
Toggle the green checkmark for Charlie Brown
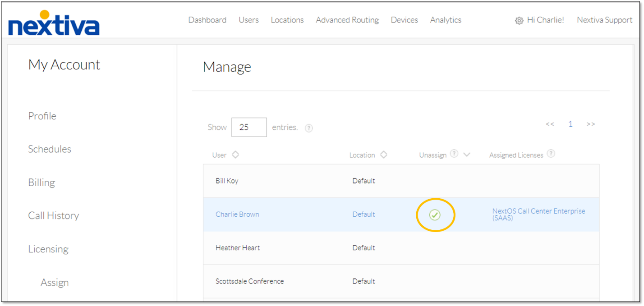pyautogui.click(x=435, y=215)
